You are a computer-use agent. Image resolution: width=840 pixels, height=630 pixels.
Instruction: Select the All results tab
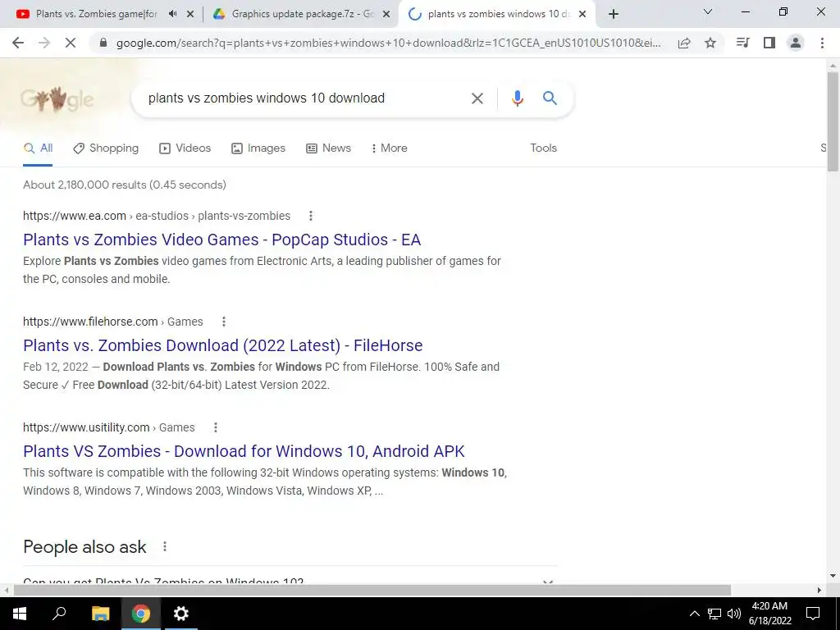coord(38,148)
